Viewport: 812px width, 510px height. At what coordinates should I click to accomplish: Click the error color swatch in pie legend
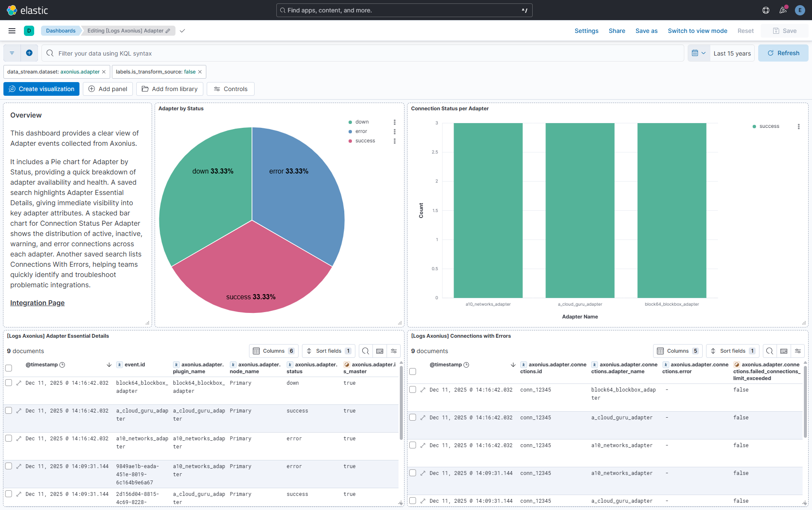tap(350, 132)
